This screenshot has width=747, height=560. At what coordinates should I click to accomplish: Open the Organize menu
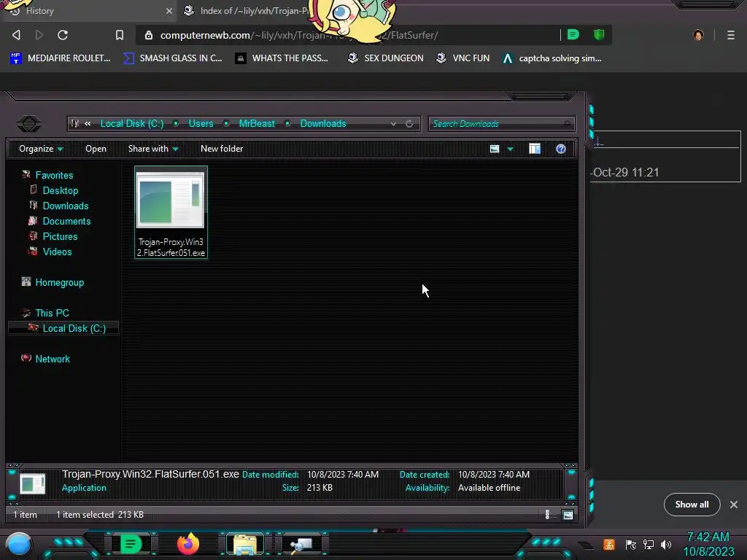(41, 149)
